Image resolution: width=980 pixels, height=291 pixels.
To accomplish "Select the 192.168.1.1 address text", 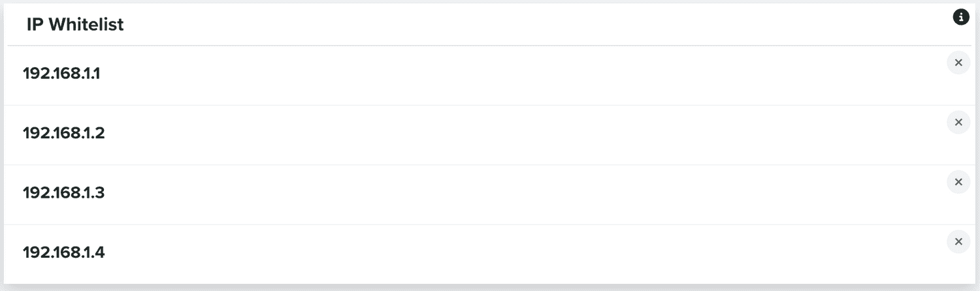I will click(x=61, y=73).
